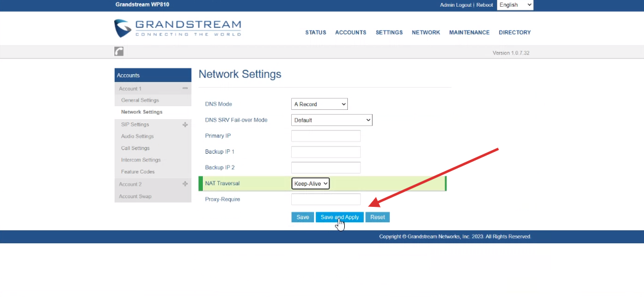Open the DNS Mode dropdown

point(320,104)
